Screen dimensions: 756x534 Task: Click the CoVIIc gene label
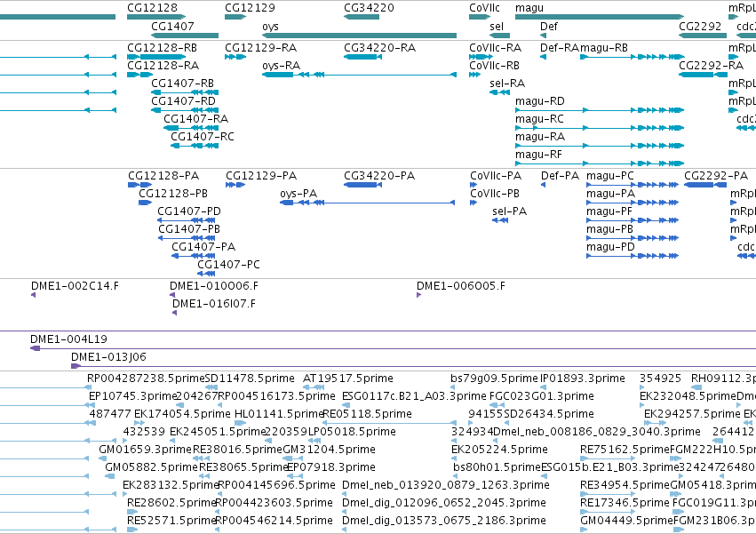point(484,8)
